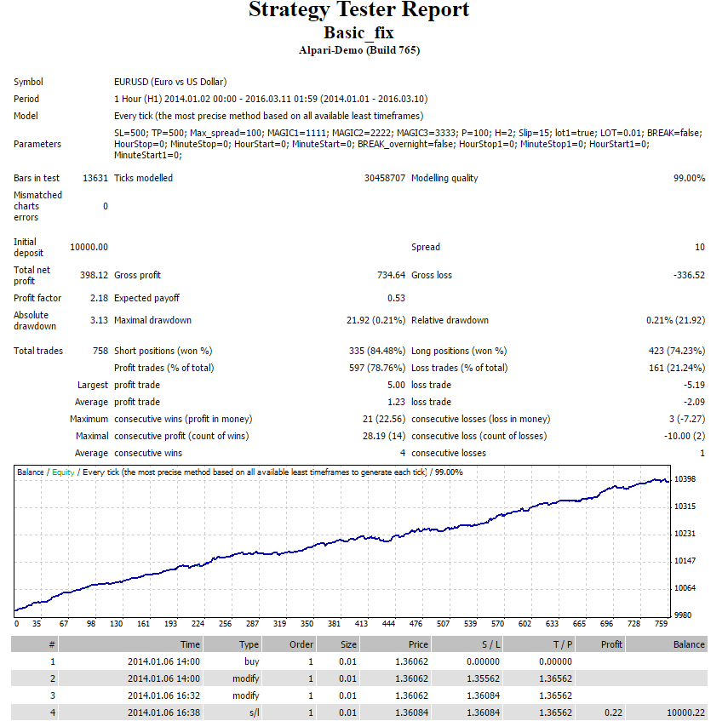Click the Total trades value 758
Screen dimensions: 728x721
click(100, 351)
